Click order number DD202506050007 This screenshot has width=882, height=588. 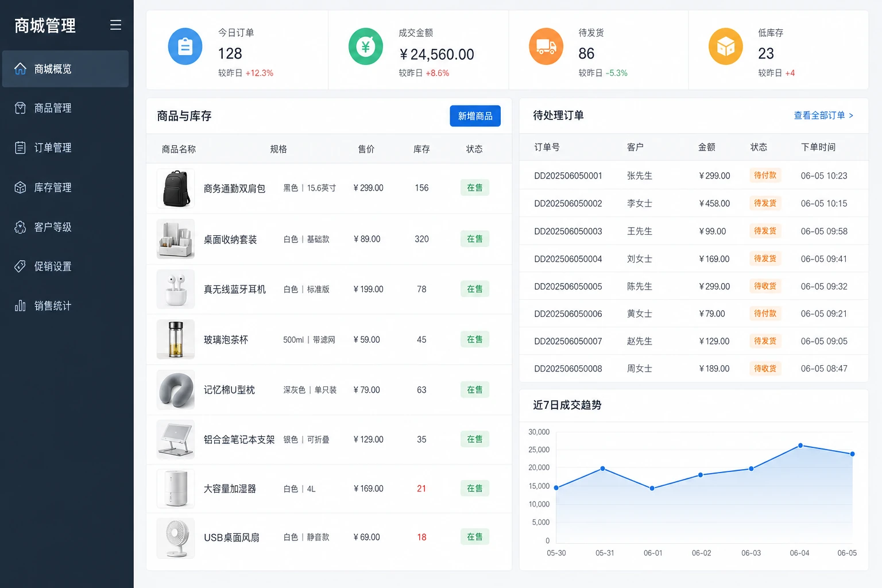(x=568, y=341)
